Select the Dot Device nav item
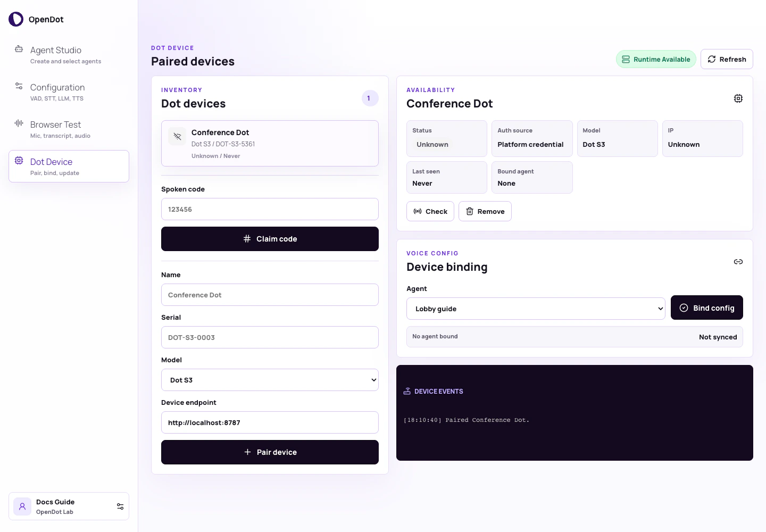 69,166
